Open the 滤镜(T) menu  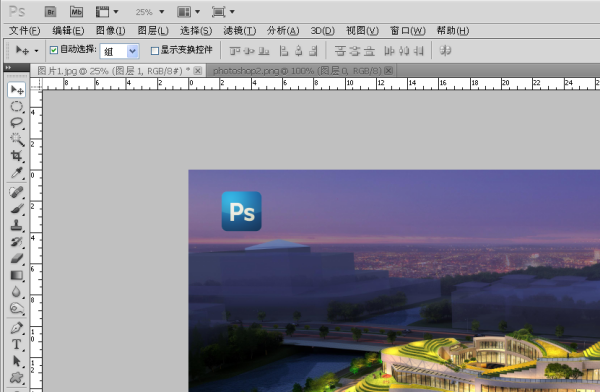tap(240, 31)
